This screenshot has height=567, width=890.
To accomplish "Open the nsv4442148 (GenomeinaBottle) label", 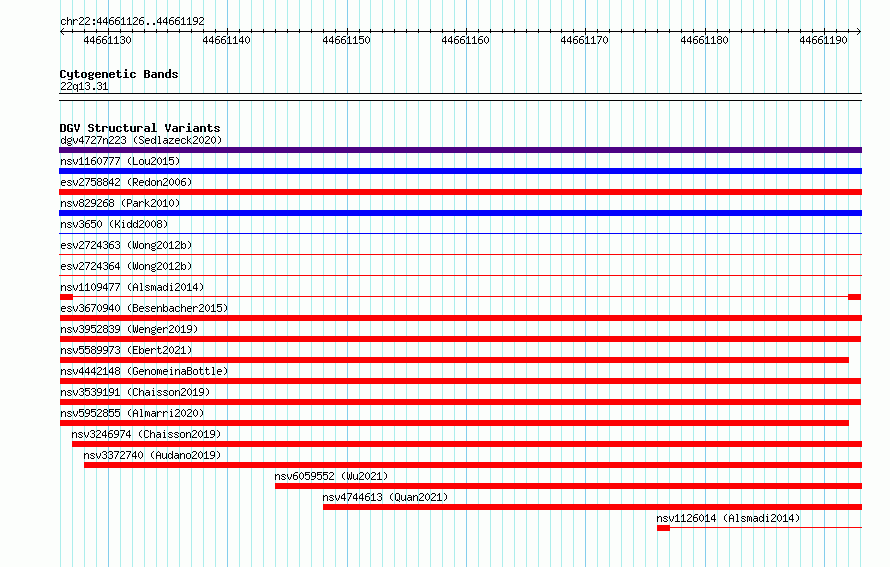I will coord(144,371).
